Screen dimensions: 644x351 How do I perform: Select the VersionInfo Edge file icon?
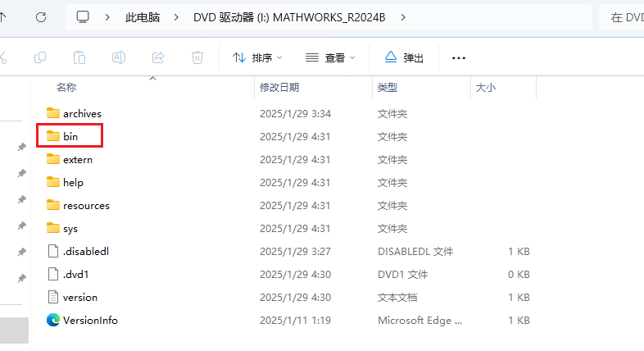[x=53, y=320]
